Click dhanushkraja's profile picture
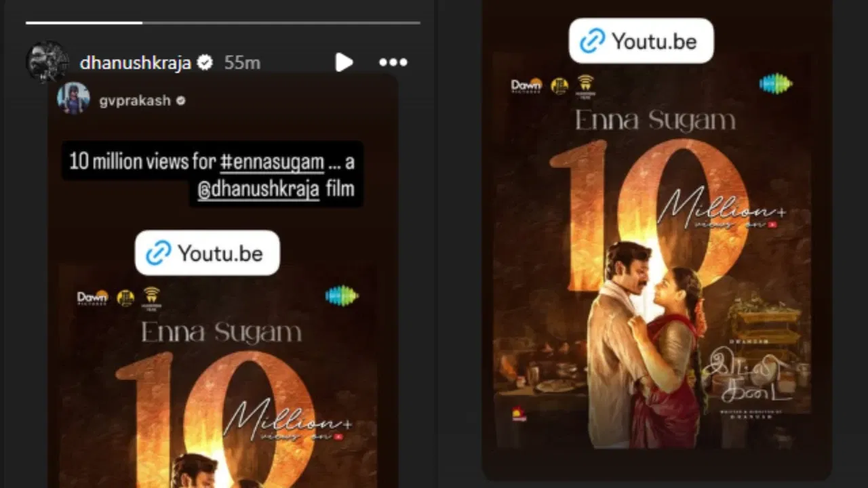The image size is (868, 488). [x=47, y=62]
